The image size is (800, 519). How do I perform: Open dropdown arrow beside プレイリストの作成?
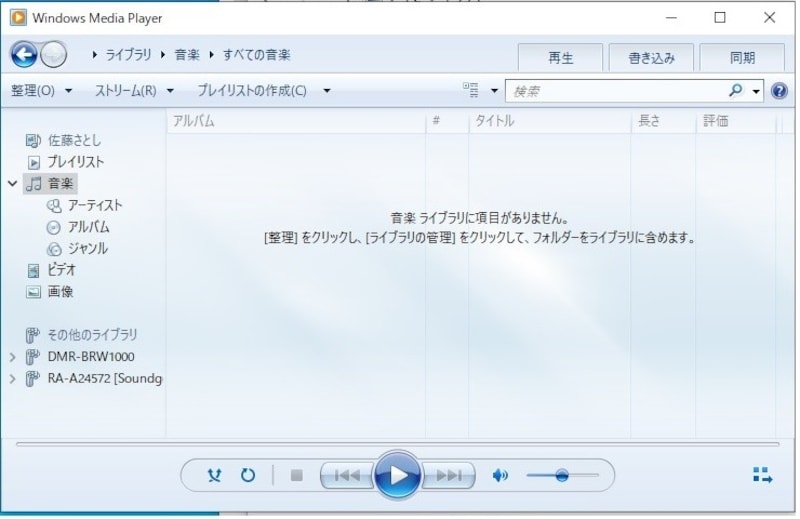(x=328, y=91)
